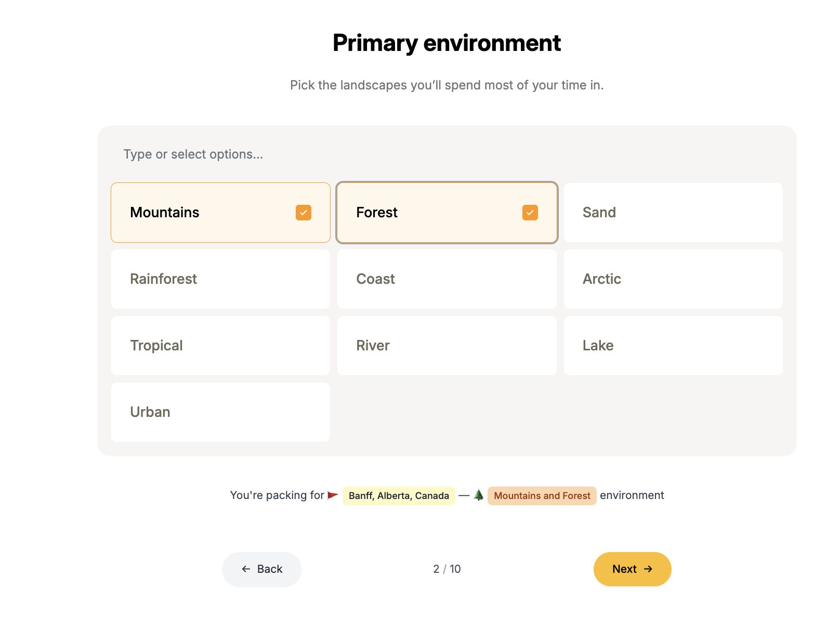
Task: Select the Urban environment
Action: click(x=220, y=412)
